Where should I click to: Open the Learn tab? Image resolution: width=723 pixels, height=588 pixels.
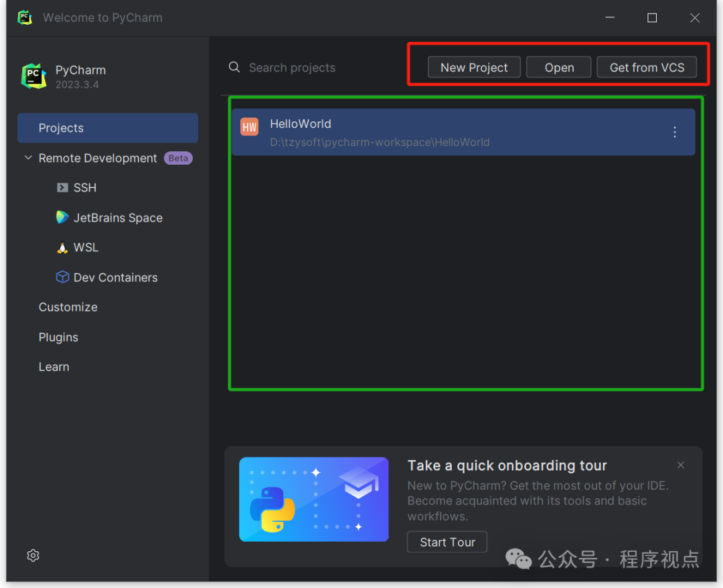tap(54, 366)
